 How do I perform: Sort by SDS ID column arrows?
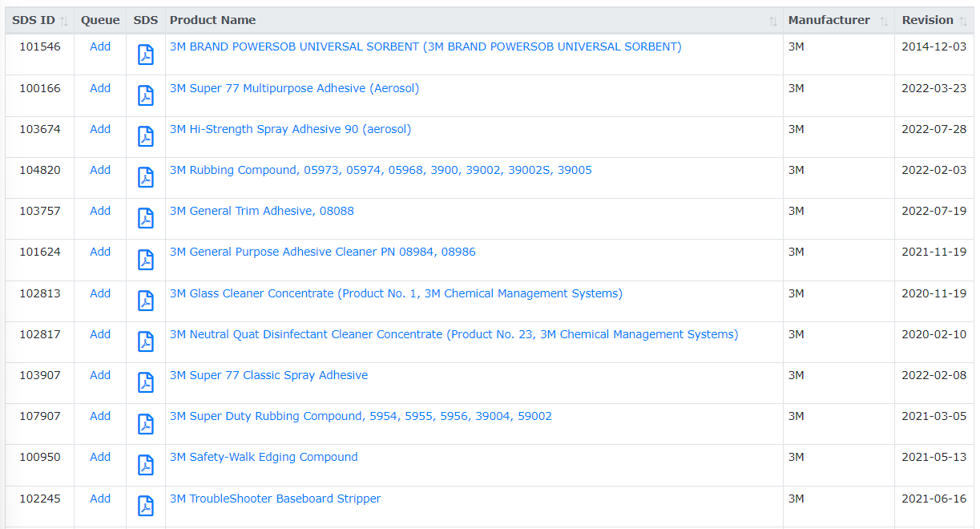coord(64,21)
